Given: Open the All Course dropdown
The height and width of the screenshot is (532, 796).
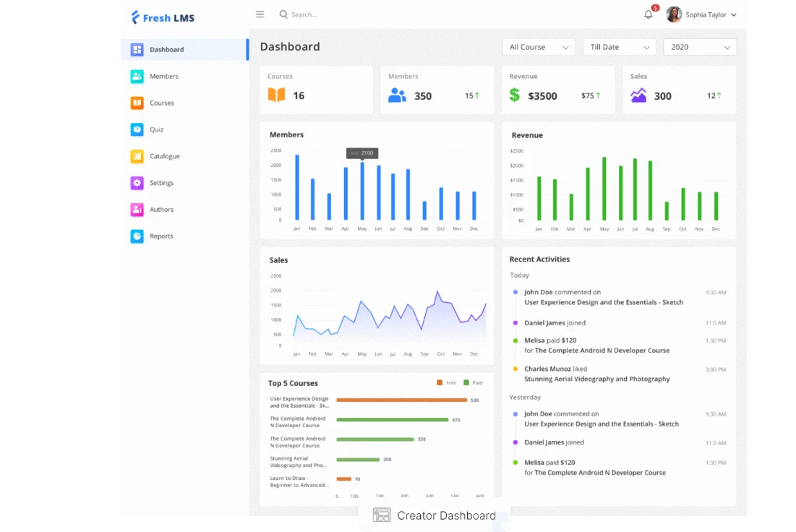Looking at the screenshot, I should click(538, 46).
